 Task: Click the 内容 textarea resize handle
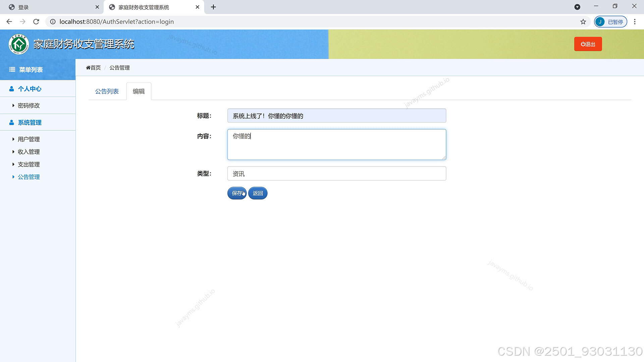click(444, 158)
